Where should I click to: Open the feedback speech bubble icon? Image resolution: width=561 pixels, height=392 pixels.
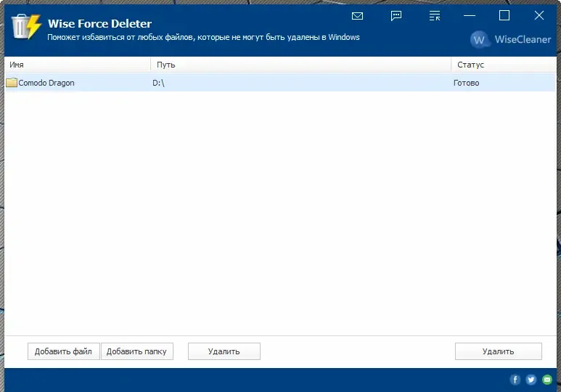396,16
